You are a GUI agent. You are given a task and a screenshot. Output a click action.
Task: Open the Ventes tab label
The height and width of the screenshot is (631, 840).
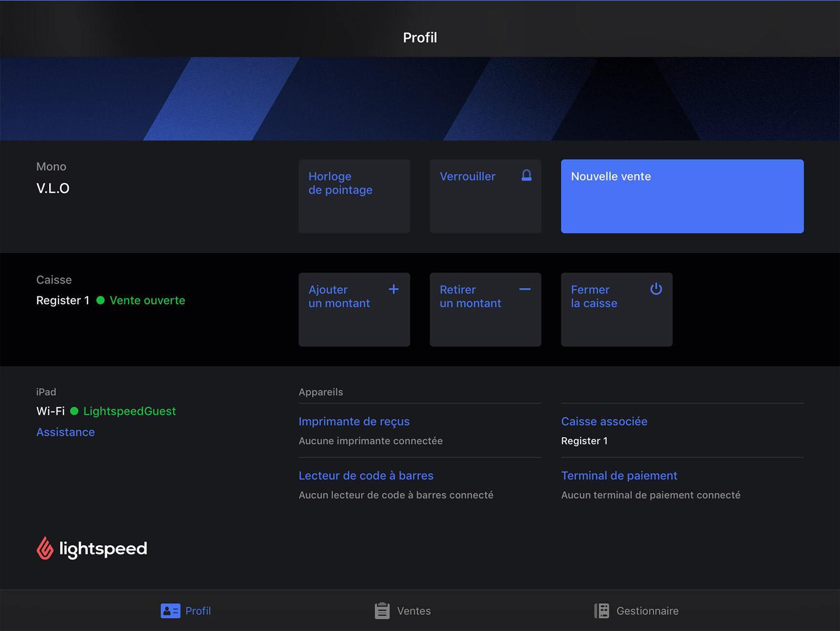(414, 611)
